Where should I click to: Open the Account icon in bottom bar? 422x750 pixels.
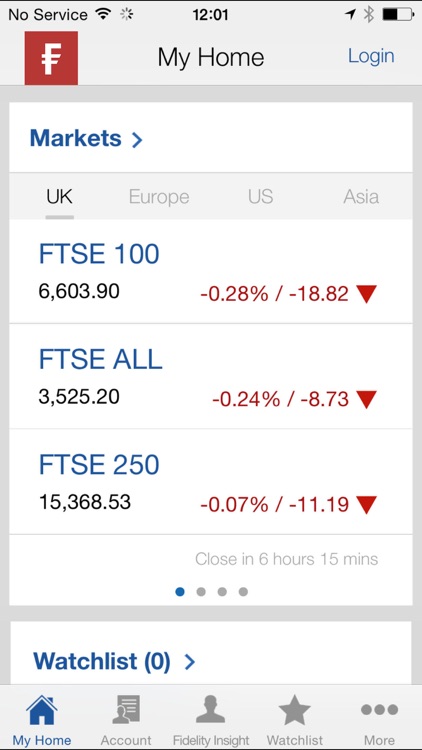click(x=126, y=710)
